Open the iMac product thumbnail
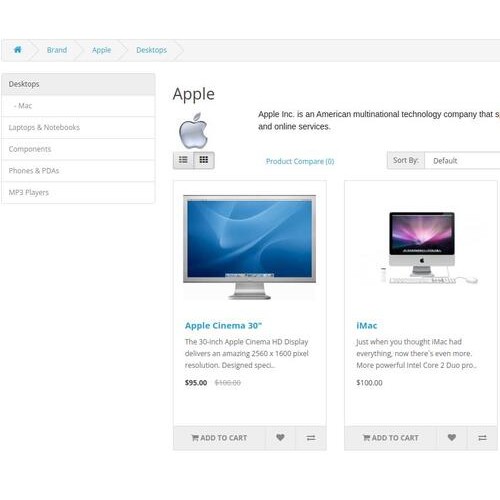This screenshot has width=500, height=500. 422,247
